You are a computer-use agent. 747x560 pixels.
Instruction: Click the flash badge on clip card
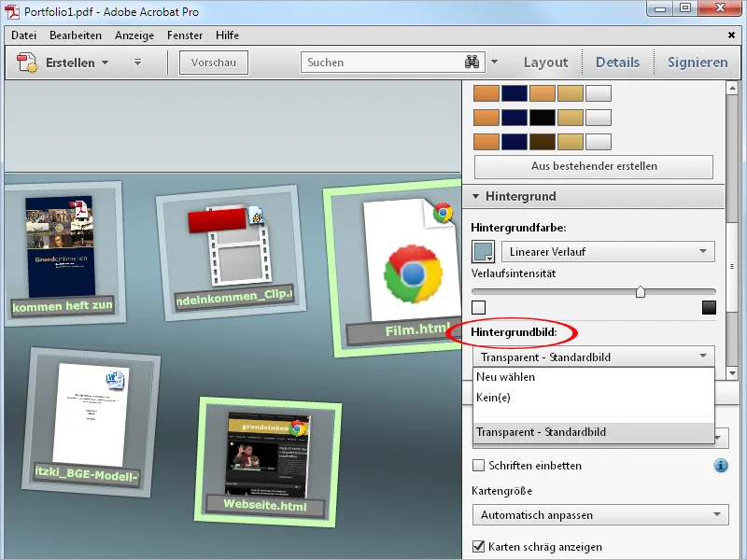click(x=255, y=216)
